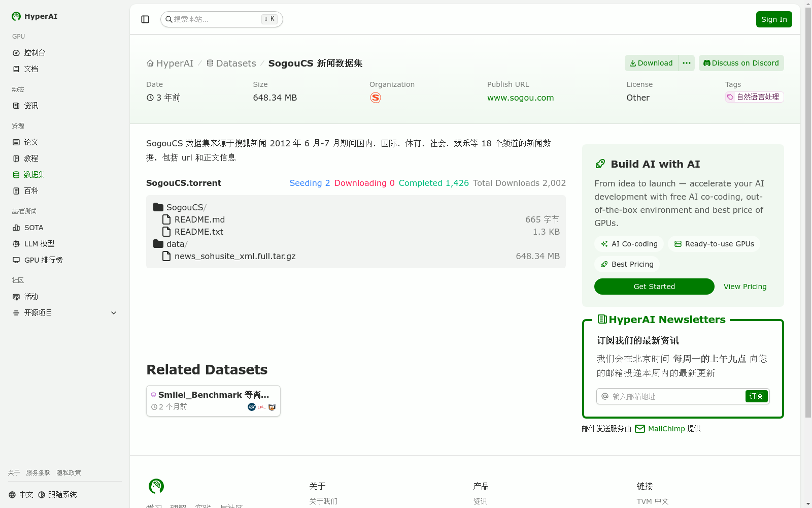The height and width of the screenshot is (508, 812).
Task: Click the 订阅 subscribe button
Action: (756, 396)
